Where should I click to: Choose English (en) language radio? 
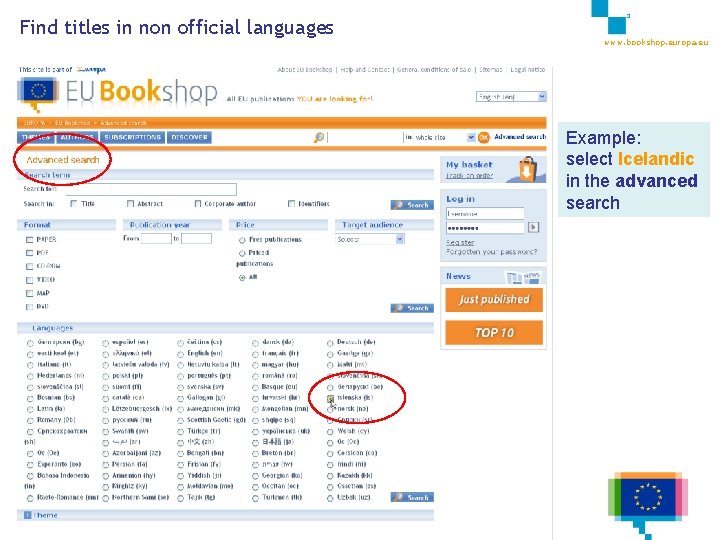click(x=180, y=354)
